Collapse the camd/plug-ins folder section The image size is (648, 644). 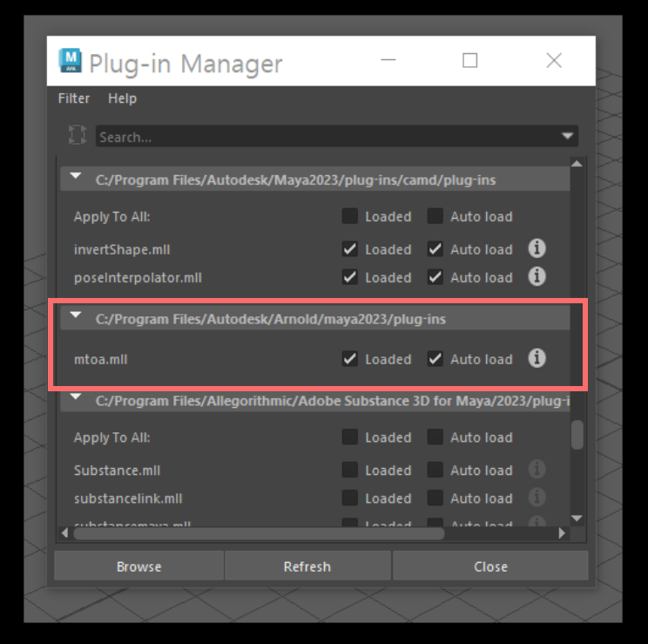76,176
